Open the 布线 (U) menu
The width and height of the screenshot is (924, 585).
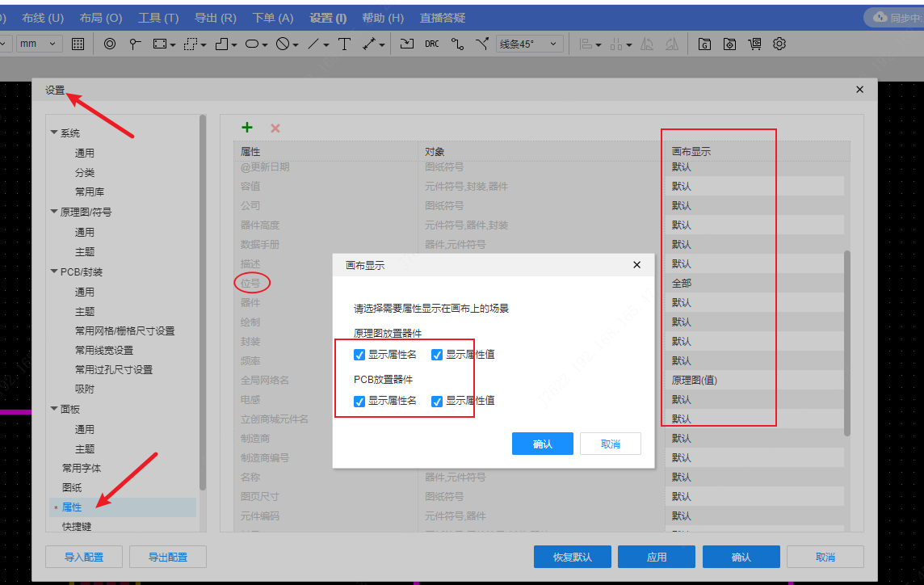(43, 18)
